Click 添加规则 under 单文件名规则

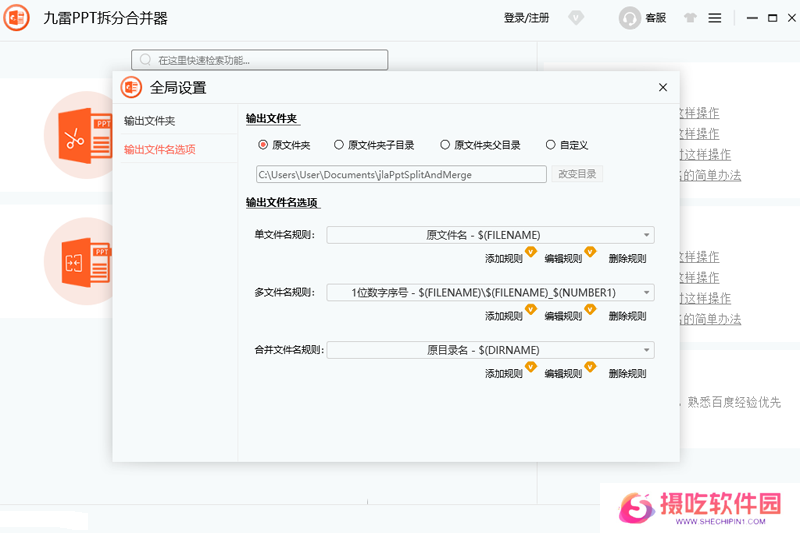(504, 258)
